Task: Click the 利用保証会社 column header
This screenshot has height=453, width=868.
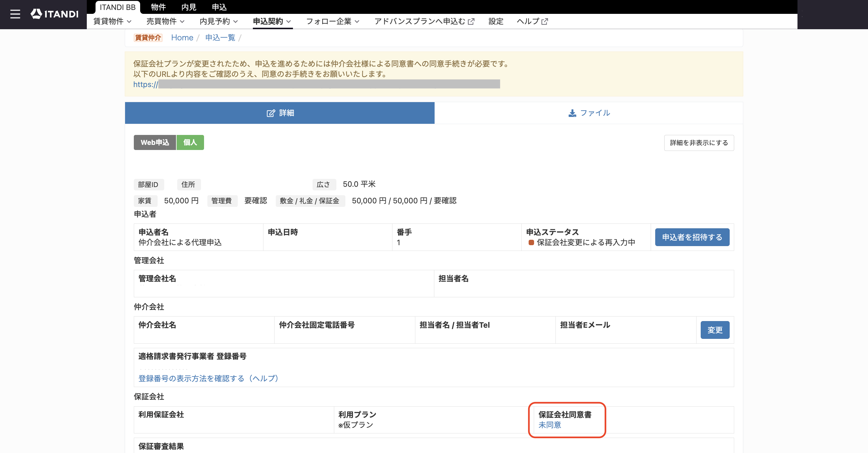Action: [161, 415]
